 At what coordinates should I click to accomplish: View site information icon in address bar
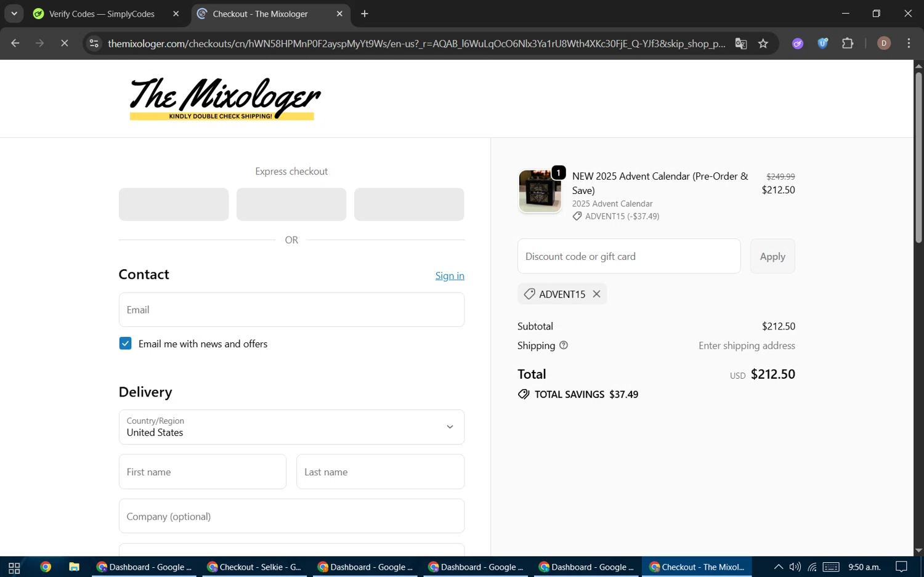click(94, 43)
